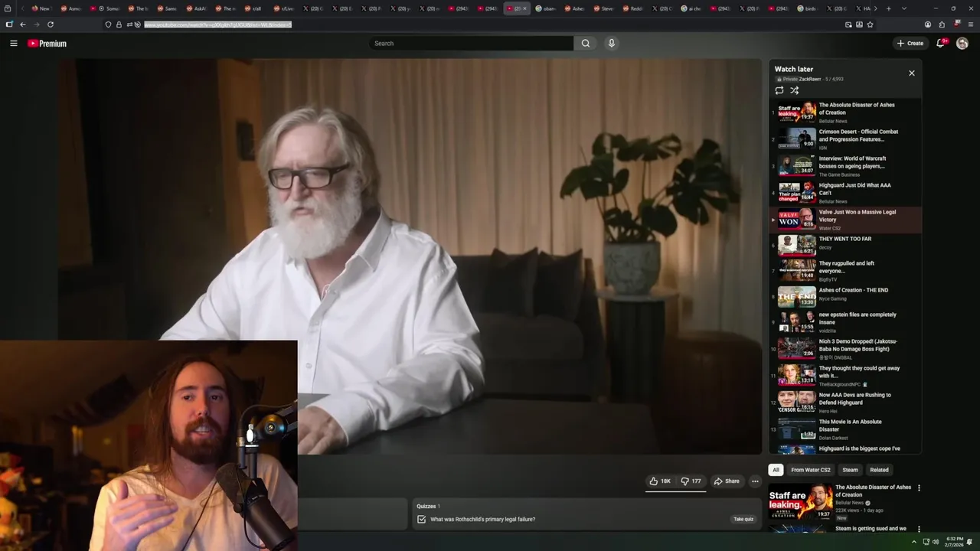980x551 pixels.
Task: Open 'new epstein files are completely insane' video
Action: click(x=845, y=322)
